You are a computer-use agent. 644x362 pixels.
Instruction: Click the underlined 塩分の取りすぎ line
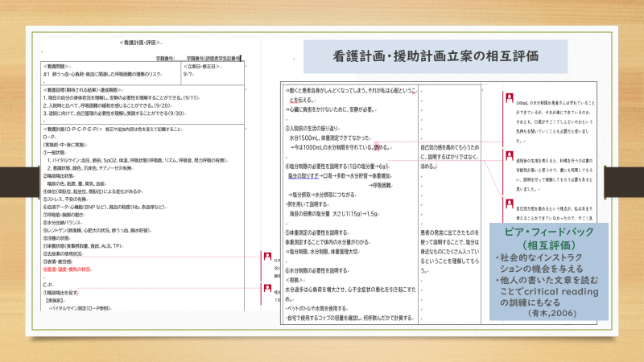[340, 175]
